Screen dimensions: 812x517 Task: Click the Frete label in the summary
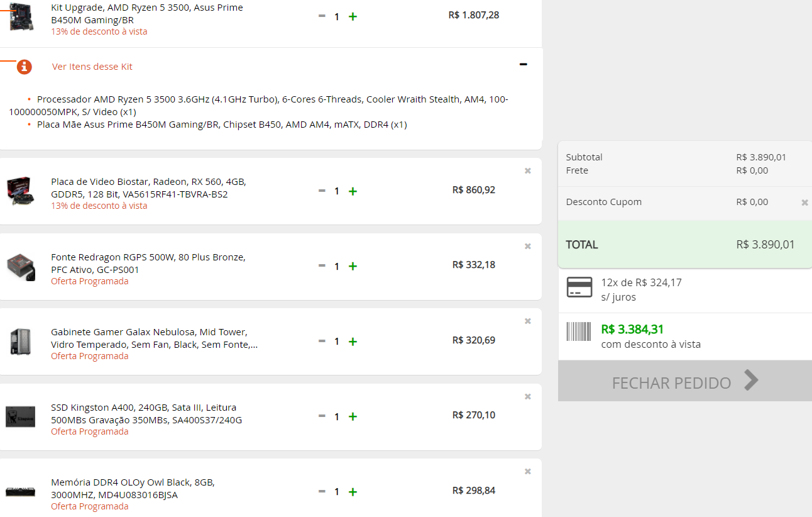click(577, 170)
